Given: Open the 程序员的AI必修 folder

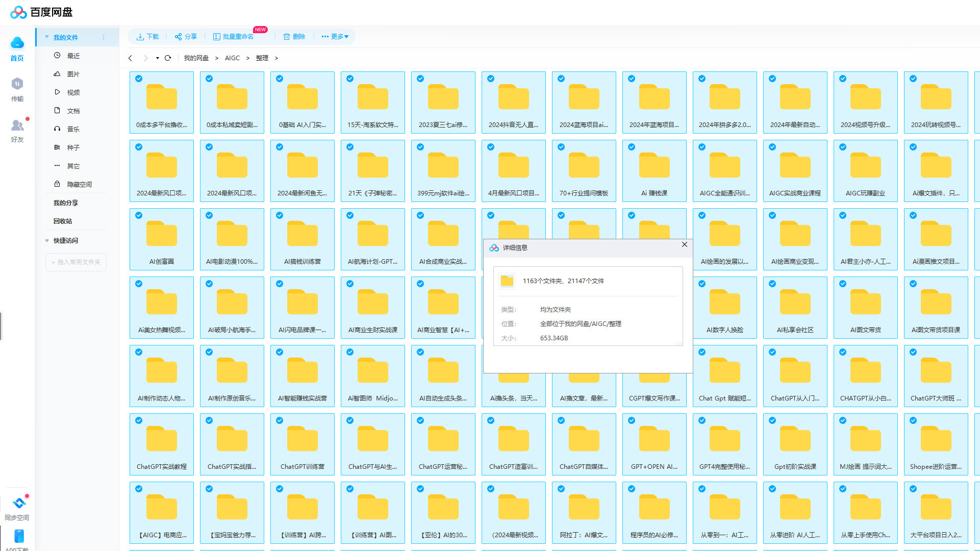Looking at the screenshot, I should pyautogui.click(x=654, y=513).
